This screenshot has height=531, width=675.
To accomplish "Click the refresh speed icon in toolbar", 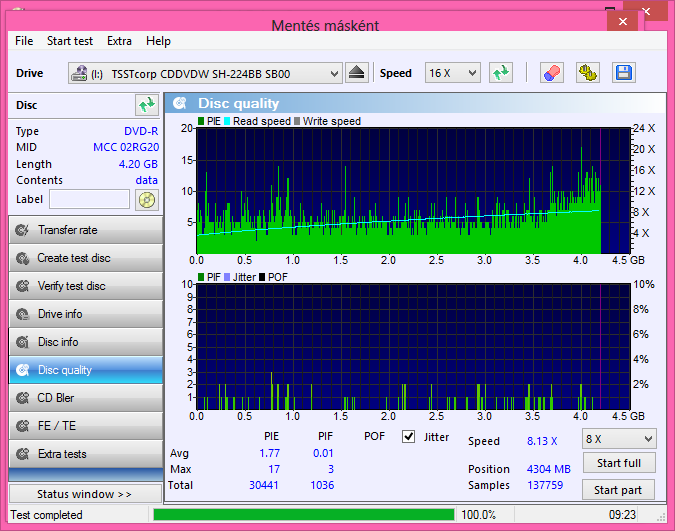I will 501,73.
